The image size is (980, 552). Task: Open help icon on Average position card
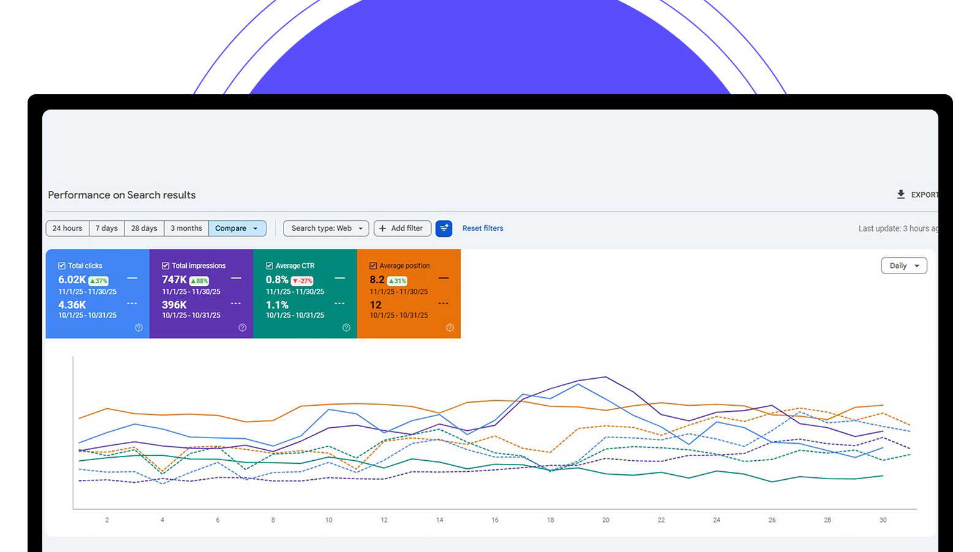450,327
